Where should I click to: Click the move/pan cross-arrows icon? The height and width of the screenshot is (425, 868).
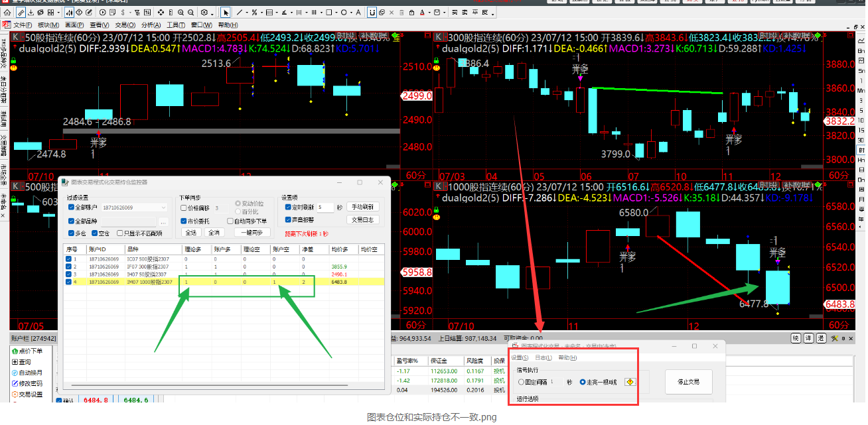[161, 12]
